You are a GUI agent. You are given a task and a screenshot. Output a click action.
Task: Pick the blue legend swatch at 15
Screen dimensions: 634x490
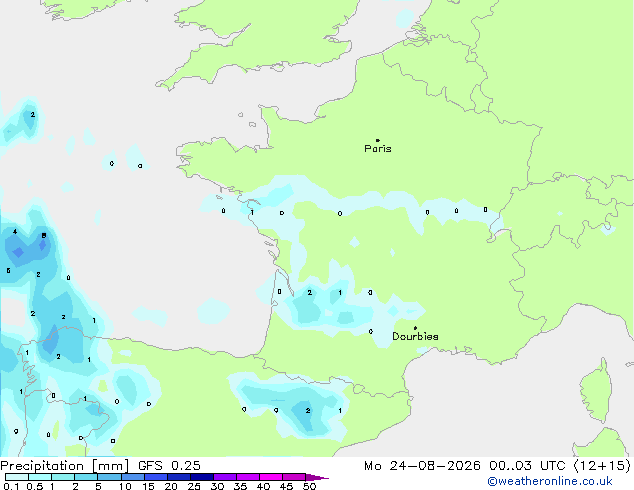point(156,477)
